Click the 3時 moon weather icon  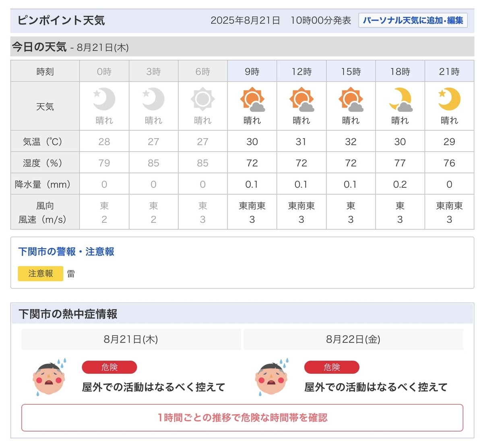tap(153, 99)
